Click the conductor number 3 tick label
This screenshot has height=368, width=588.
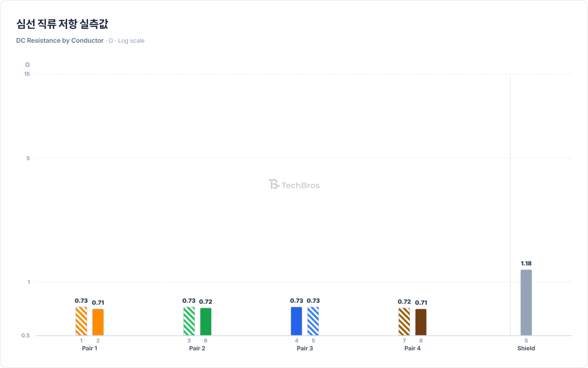pyautogui.click(x=189, y=341)
